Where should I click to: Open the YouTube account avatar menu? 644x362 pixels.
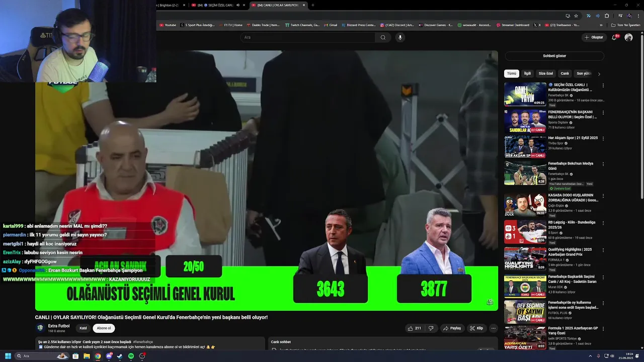point(628,37)
